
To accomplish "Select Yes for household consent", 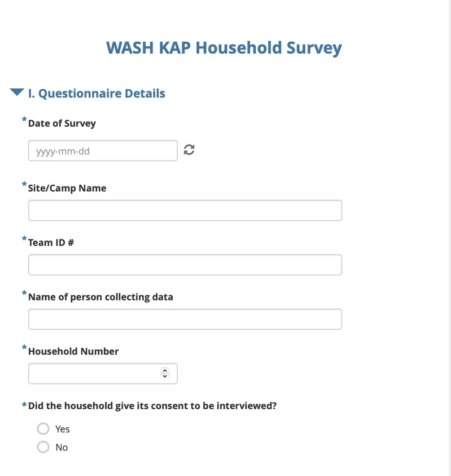I will pyautogui.click(x=43, y=429).
